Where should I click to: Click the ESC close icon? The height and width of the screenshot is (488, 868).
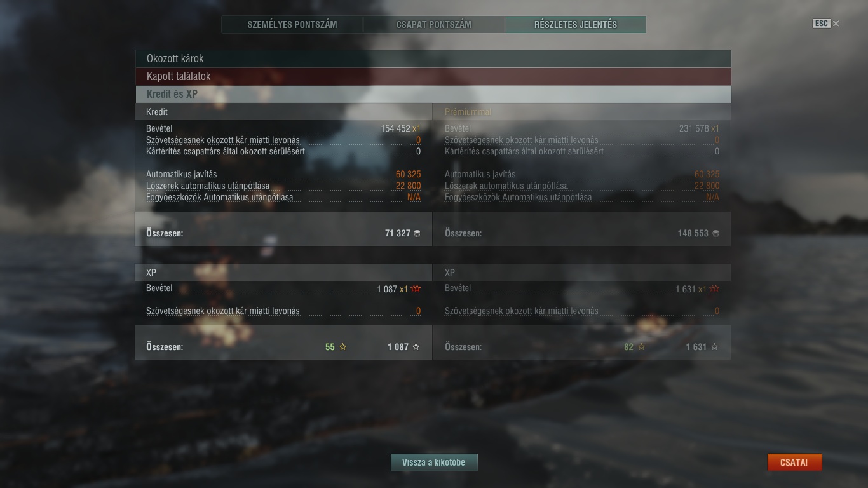tap(836, 24)
